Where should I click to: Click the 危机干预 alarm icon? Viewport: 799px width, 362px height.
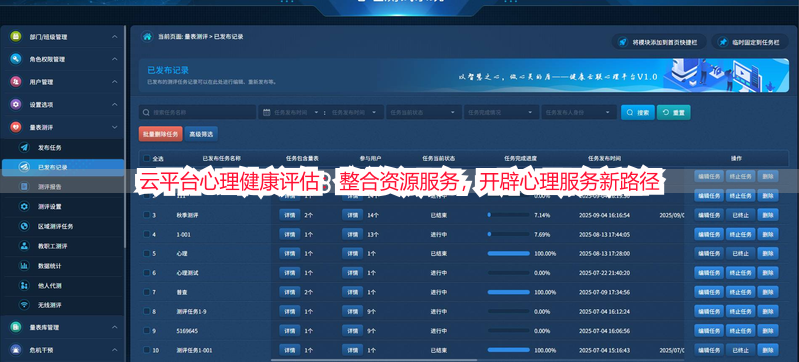pos(16,350)
